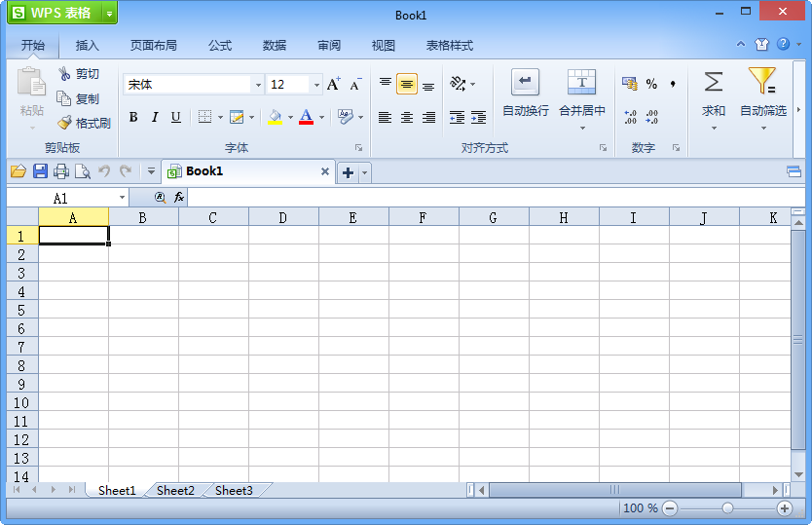Click the increase font size icon
The height and width of the screenshot is (525, 812).
tap(334, 85)
